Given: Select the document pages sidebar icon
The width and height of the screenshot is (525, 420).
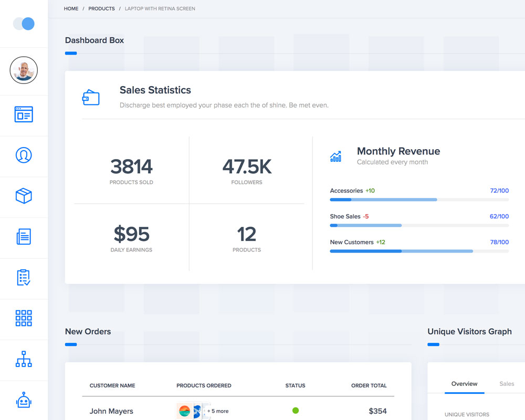Looking at the screenshot, I should [24, 237].
